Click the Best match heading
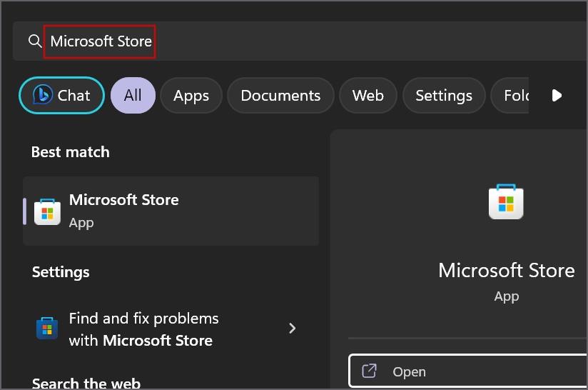 (71, 152)
